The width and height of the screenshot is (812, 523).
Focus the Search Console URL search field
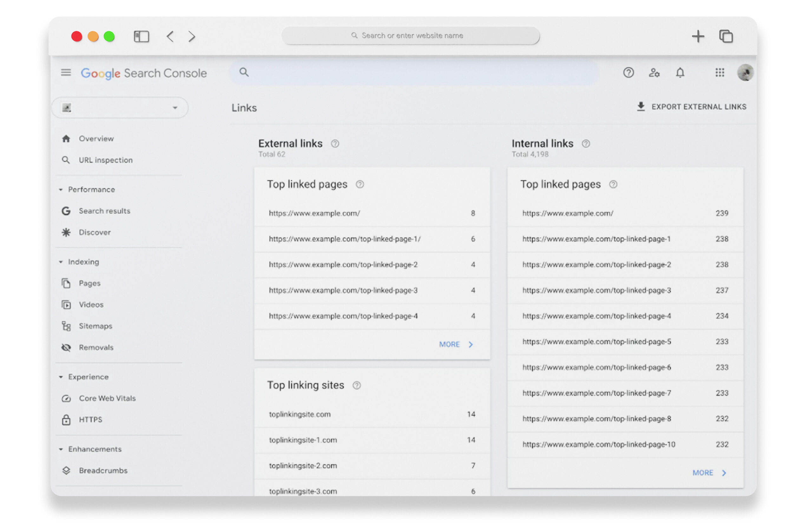coord(414,72)
